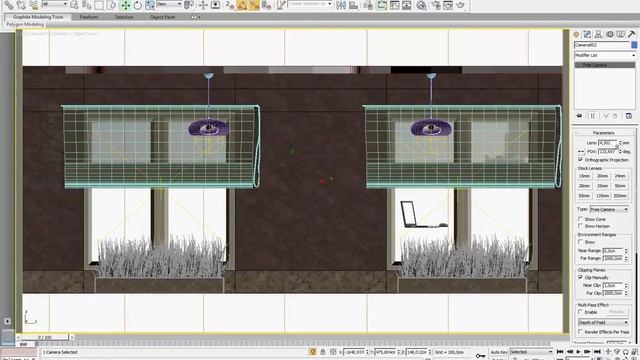Toggle the Percent Snap button
640x360 pixels.
pyautogui.click(x=254, y=5)
